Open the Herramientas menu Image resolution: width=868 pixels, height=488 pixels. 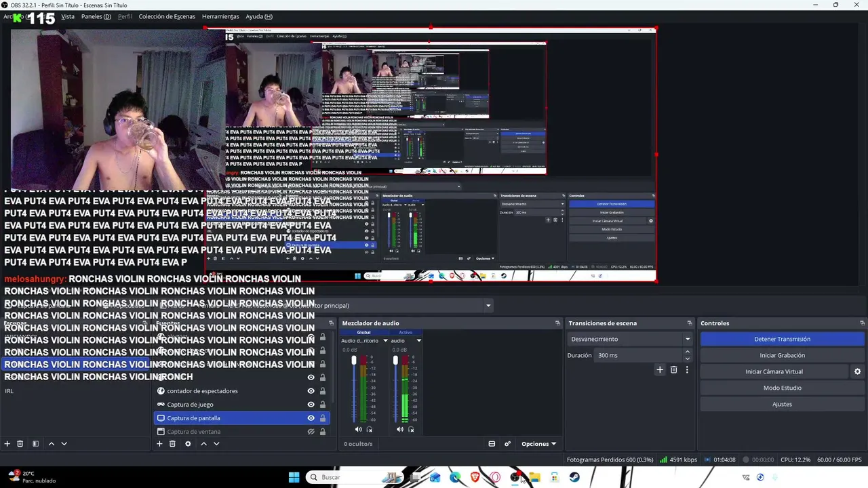[x=220, y=16]
